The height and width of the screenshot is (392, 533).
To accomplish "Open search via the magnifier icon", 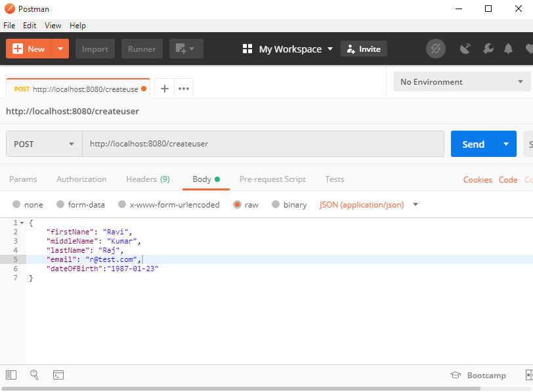I will tap(34, 375).
